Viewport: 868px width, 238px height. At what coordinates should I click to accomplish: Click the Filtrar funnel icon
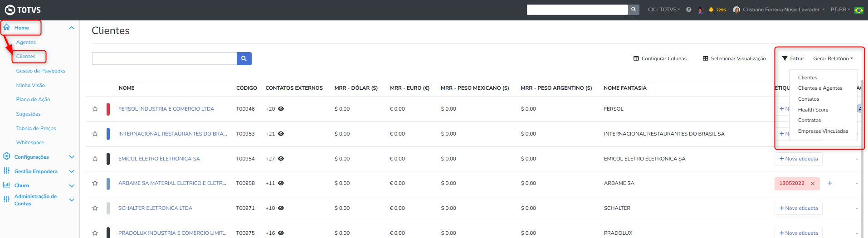tap(785, 58)
